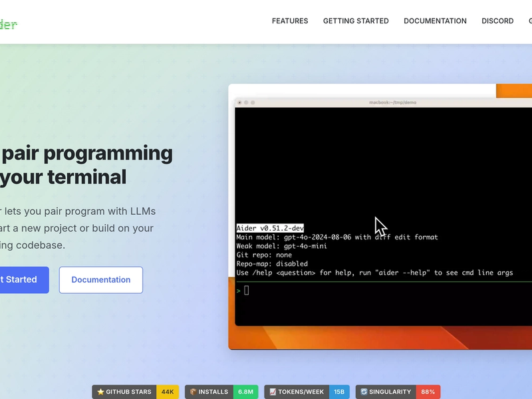Visit the Discord nav link
The width and height of the screenshot is (532, 399).
497,21
